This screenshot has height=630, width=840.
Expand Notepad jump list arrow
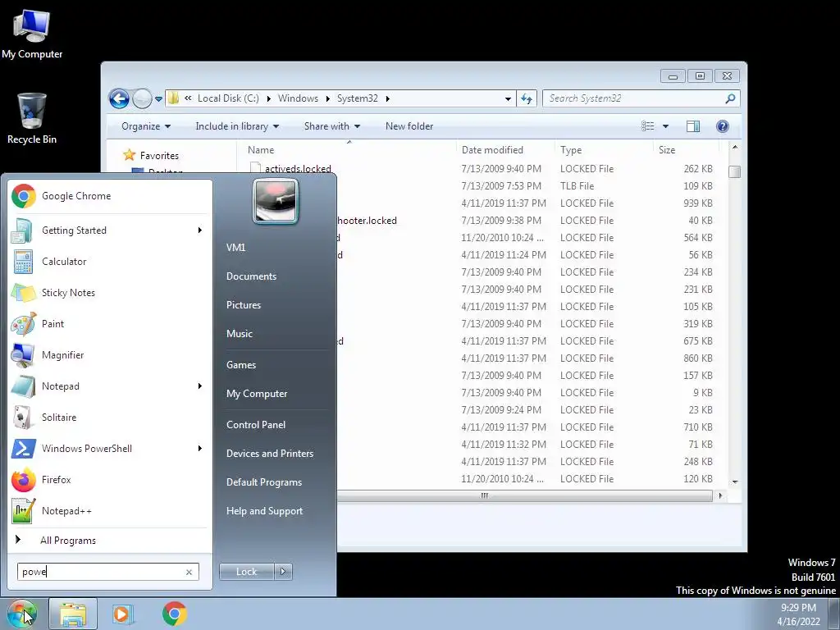click(200, 386)
